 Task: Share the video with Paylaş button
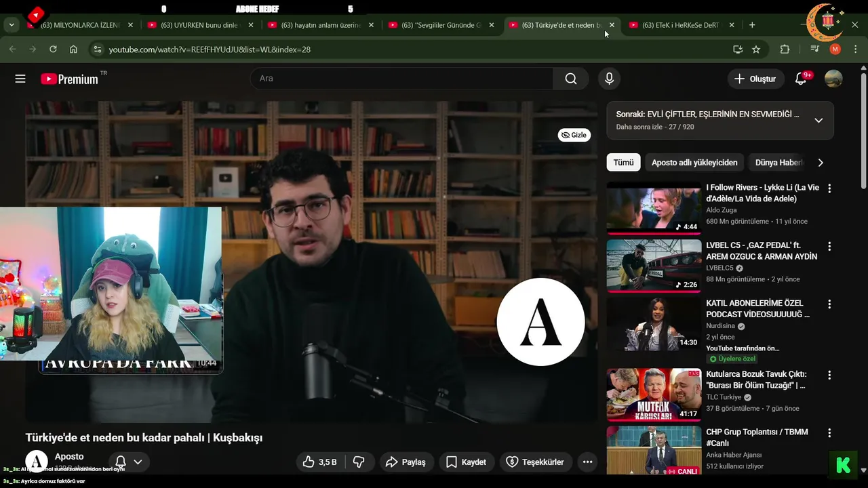tap(406, 462)
